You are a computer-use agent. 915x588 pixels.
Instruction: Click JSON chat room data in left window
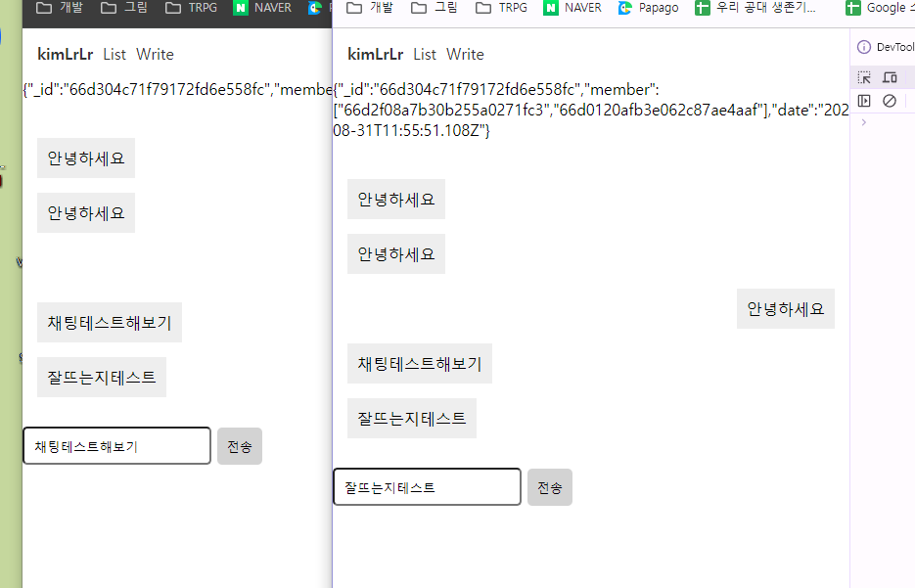[x=177, y=89]
